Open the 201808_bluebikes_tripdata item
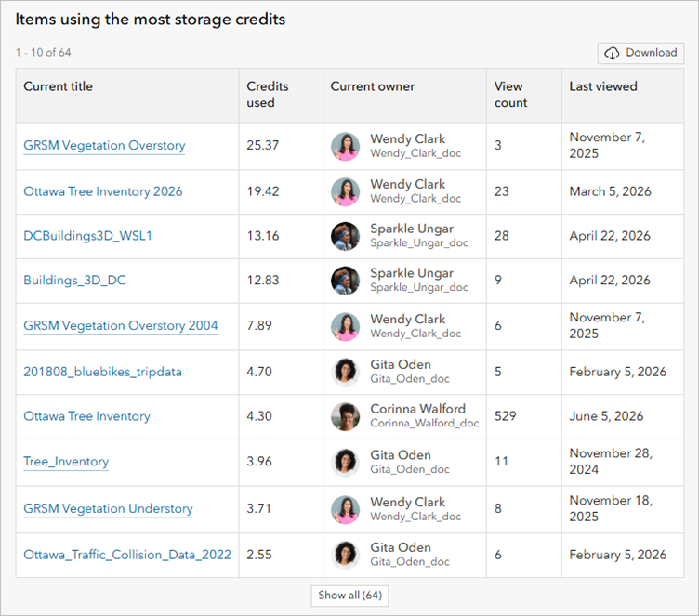 (102, 372)
